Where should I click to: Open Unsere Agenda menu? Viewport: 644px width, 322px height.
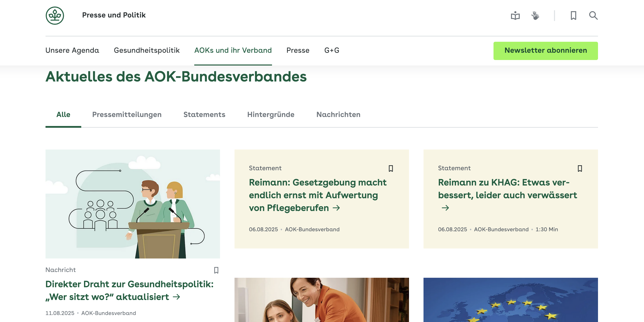72,50
